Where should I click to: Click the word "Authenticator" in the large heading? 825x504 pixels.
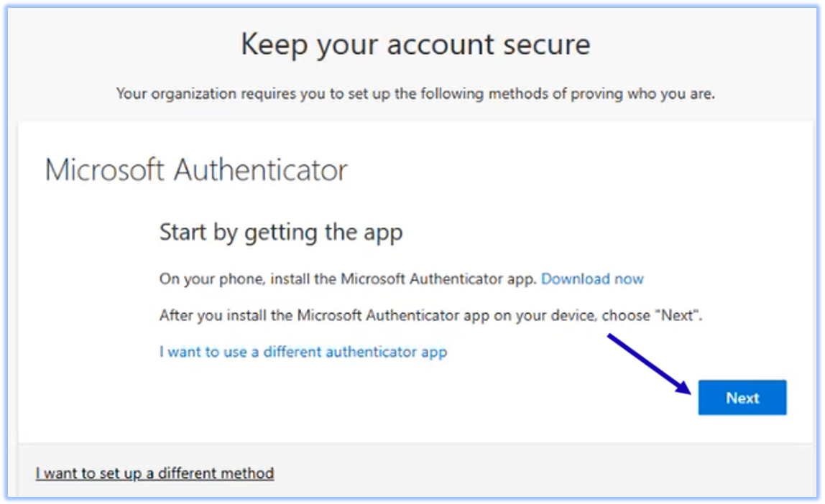tap(262, 170)
